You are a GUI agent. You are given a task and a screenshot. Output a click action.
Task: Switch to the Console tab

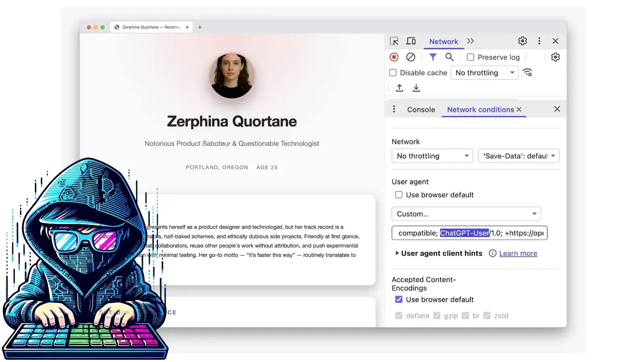coord(421,109)
